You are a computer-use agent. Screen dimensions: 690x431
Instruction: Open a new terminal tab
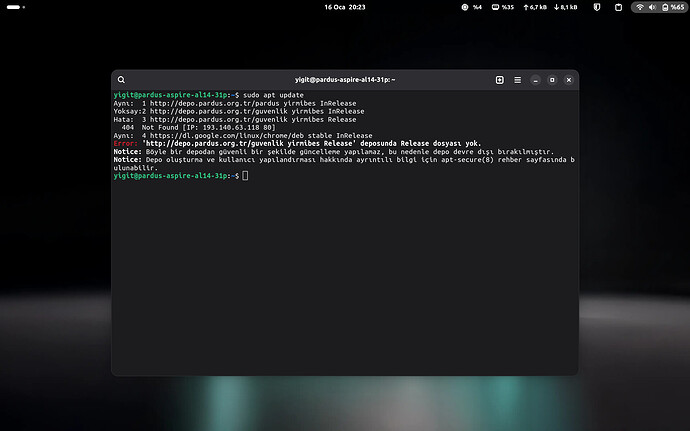(499, 79)
